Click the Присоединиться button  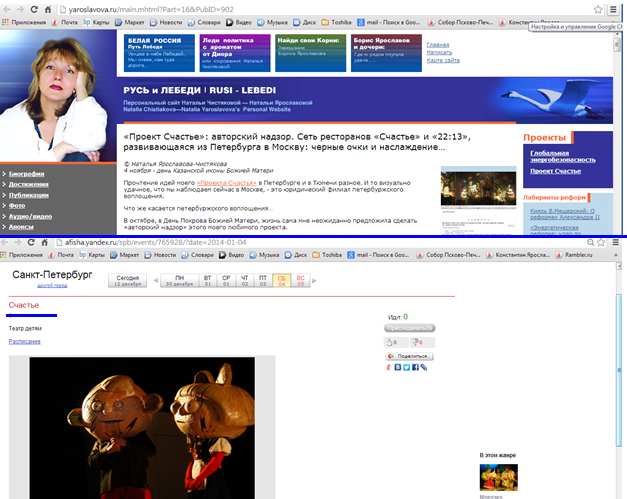tap(409, 328)
